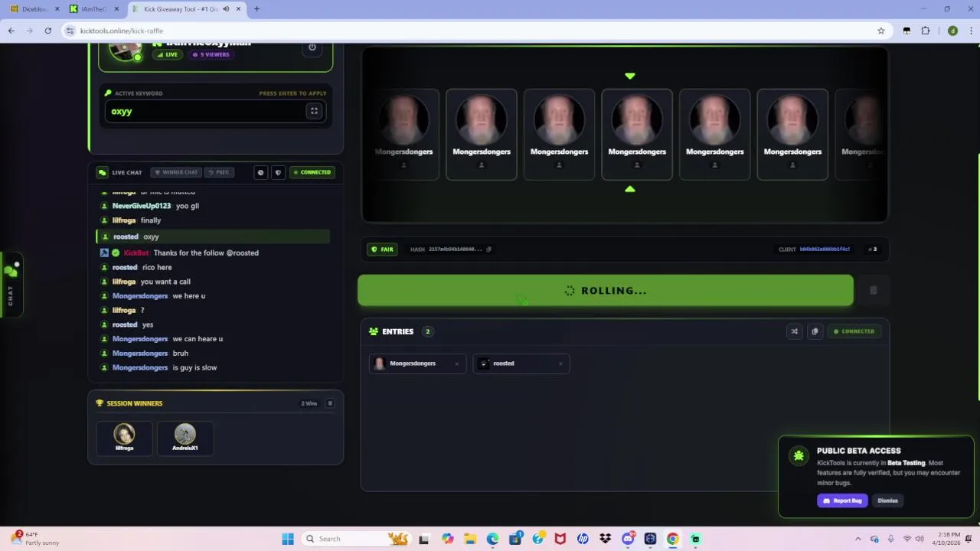Click the Live Chat speech-bubble icon
This screenshot has height=551, width=980.
(102, 172)
